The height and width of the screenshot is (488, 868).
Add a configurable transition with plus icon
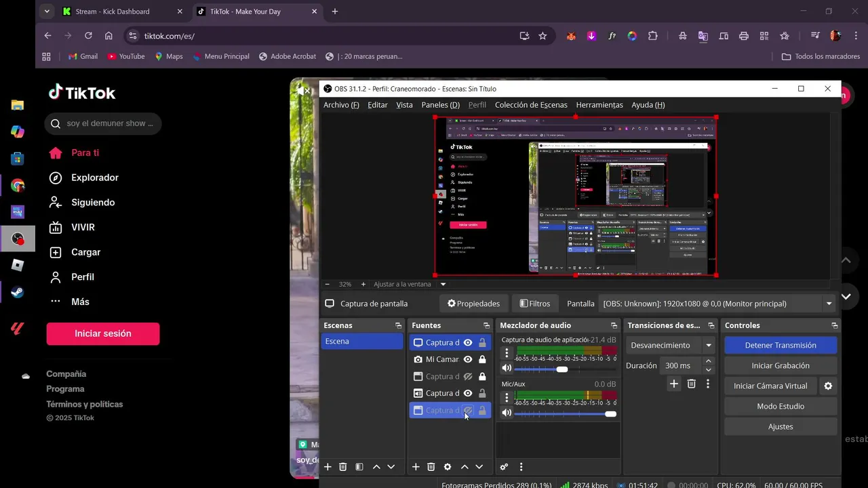674,384
